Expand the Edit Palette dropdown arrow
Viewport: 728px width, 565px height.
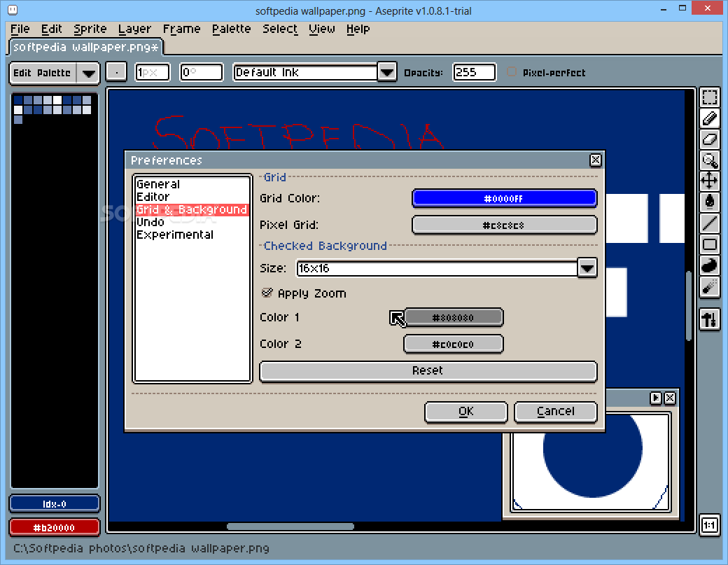point(88,73)
